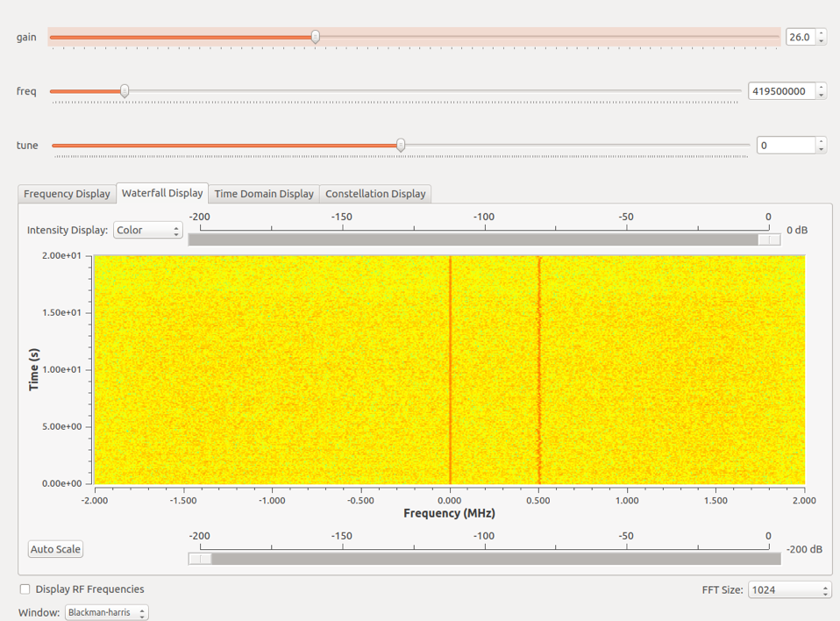Click the "1.00e+01" time axis label
840x621 pixels.
[x=62, y=370]
